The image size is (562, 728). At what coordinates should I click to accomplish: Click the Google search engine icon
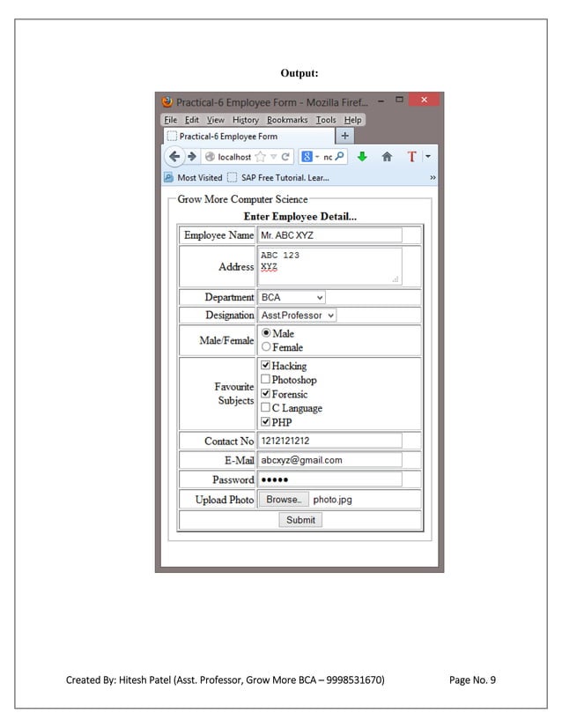(307, 157)
